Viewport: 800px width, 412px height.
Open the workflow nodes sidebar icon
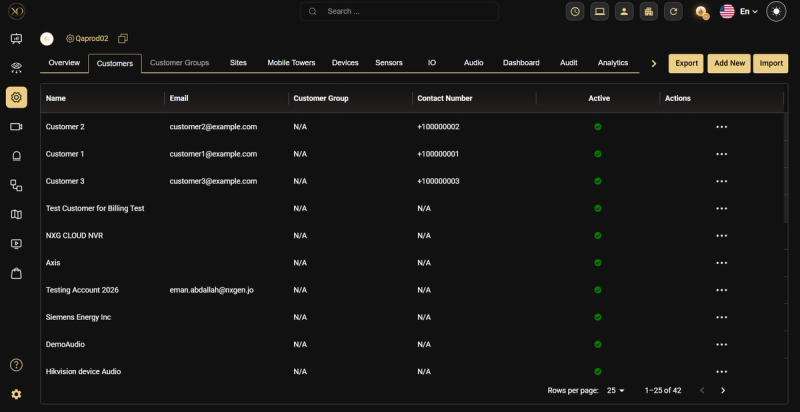click(16, 185)
